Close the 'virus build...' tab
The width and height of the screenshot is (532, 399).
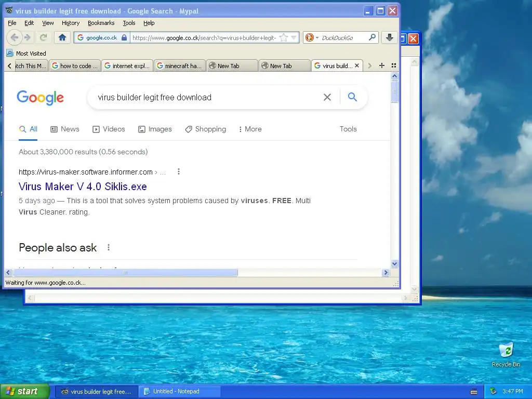pyautogui.click(x=357, y=65)
